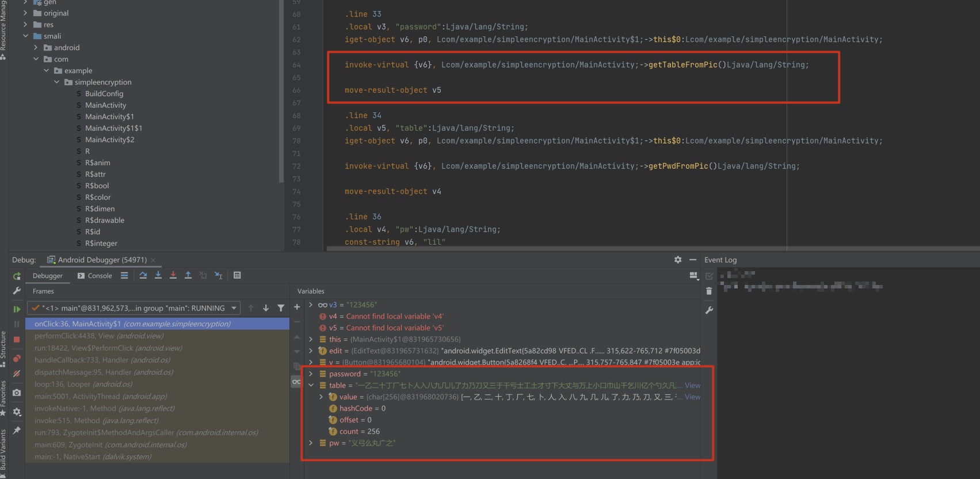
Task: Click the Show Execution Point lines icon
Action: coord(124,275)
